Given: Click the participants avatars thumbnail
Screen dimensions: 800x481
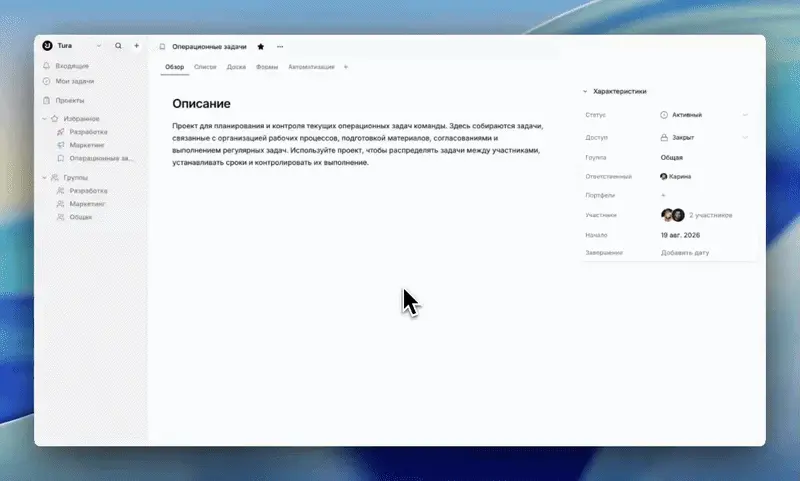Looking at the screenshot, I should click(x=672, y=215).
